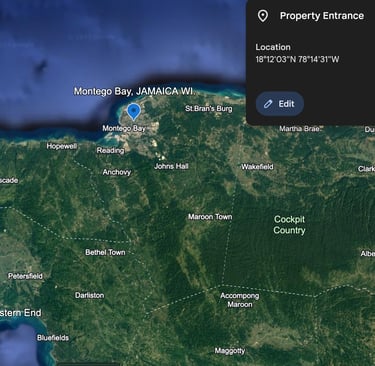The image size is (375, 366).
Task: Click the Location heading in the panel
Action: click(273, 47)
